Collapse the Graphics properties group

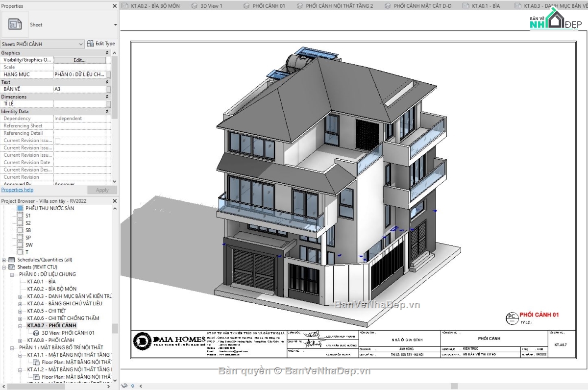[x=107, y=53]
